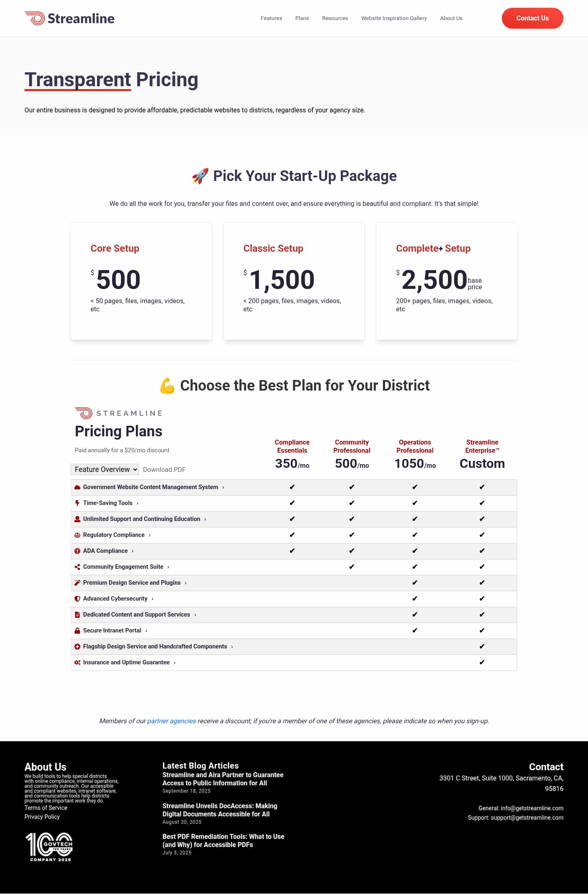The image size is (588, 894).
Task: Click the cloud icon beside Government Website CMS
Action: click(x=77, y=487)
